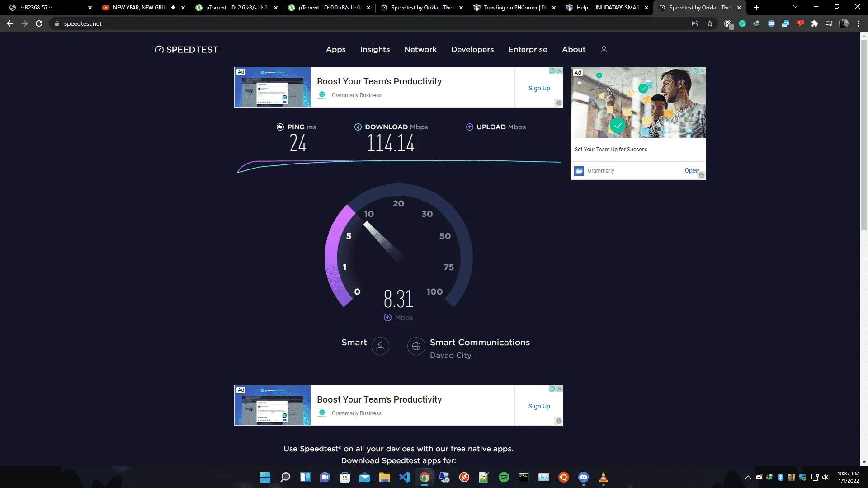Click the Grammarly sidebar ad photo
This screenshot has height=488, width=868.
click(x=638, y=103)
